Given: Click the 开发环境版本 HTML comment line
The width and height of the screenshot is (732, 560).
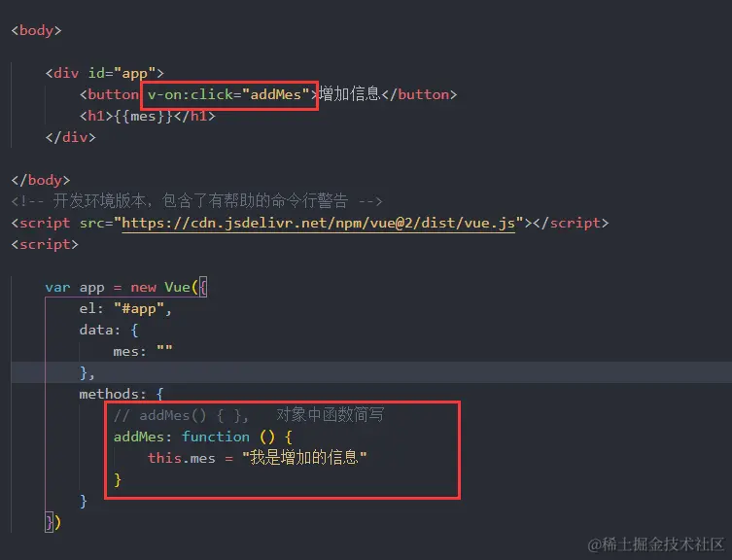Looking at the screenshot, I should 196,201.
